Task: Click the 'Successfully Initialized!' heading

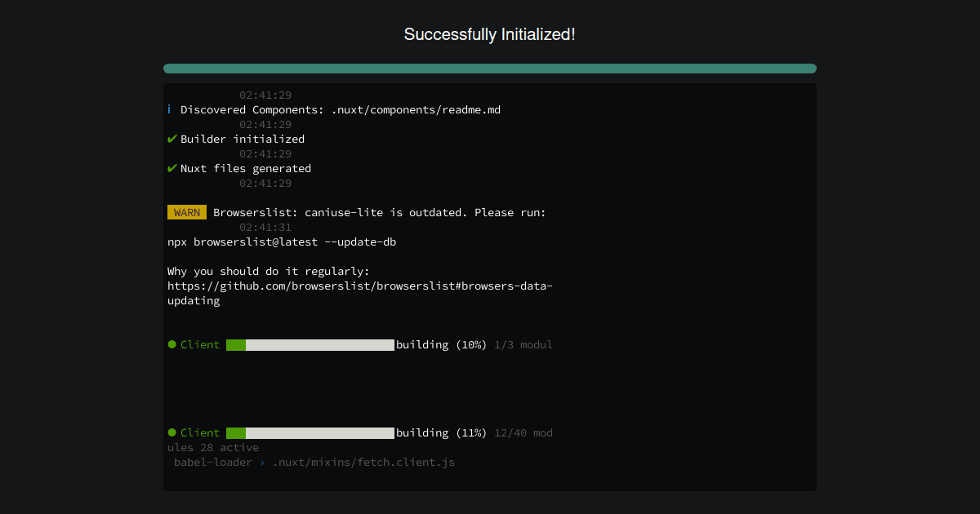Action: [x=489, y=34]
